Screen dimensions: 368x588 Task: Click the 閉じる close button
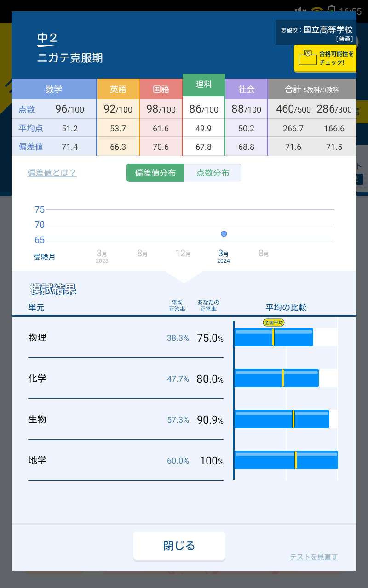[x=179, y=546]
